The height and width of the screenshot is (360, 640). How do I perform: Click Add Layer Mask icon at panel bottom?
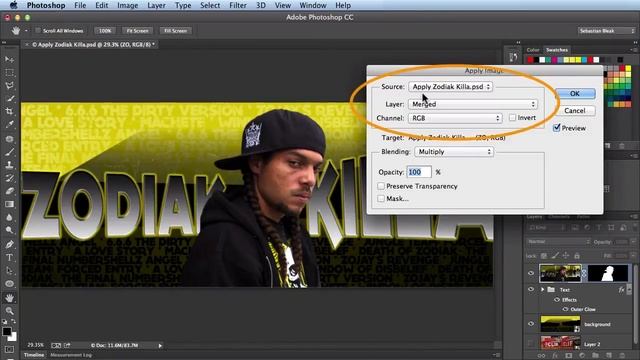coord(568,356)
